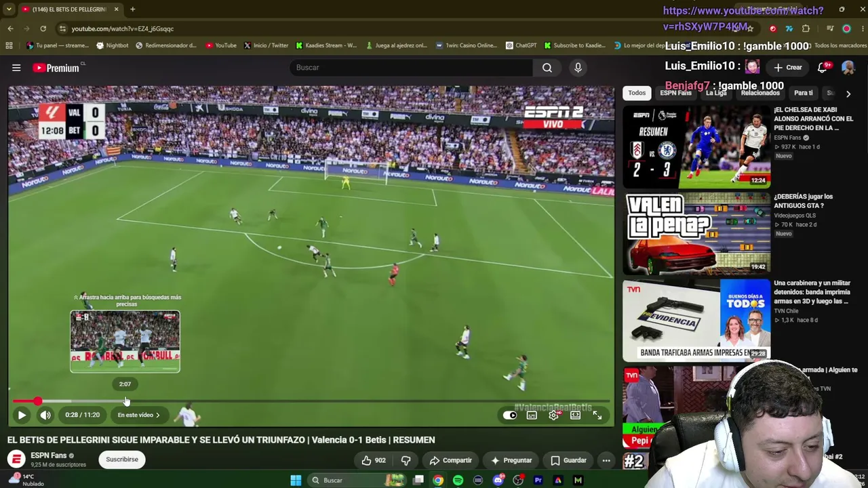Open YouTube notifications bell
Image resolution: width=868 pixels, height=488 pixels.
(x=823, y=67)
